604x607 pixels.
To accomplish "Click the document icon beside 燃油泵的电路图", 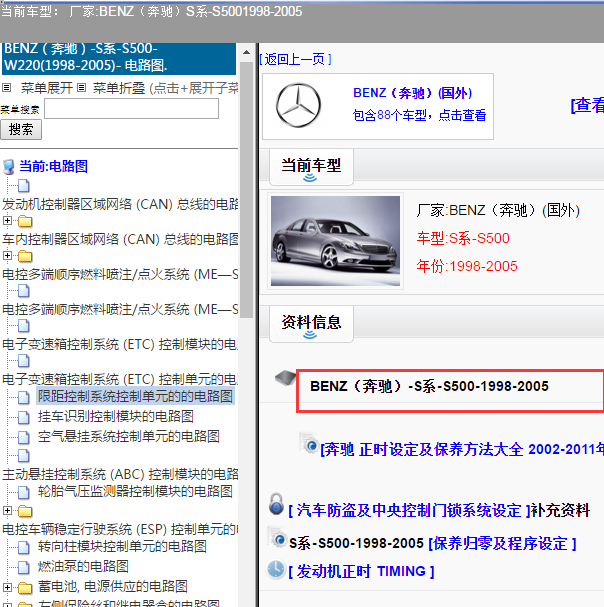I will pos(24,567).
